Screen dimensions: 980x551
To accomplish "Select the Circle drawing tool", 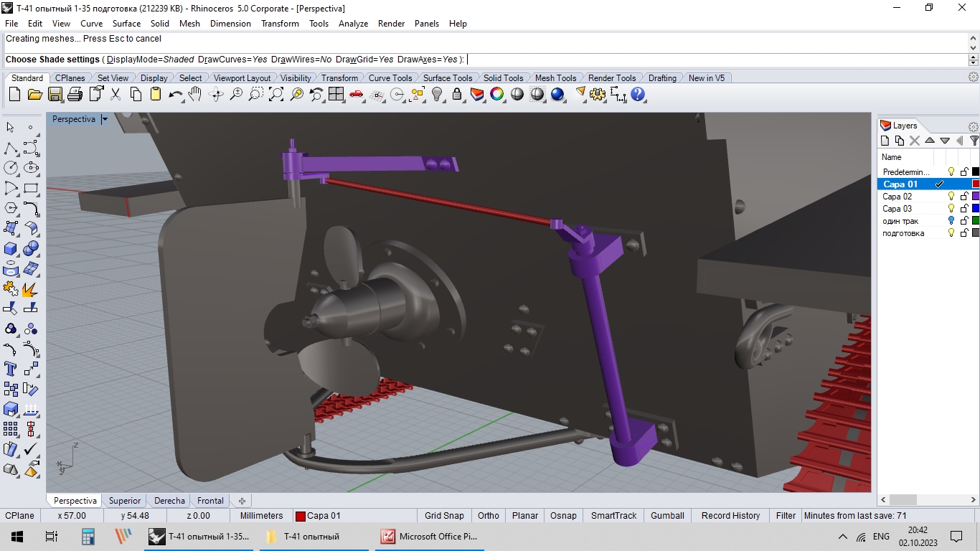I will (x=11, y=168).
